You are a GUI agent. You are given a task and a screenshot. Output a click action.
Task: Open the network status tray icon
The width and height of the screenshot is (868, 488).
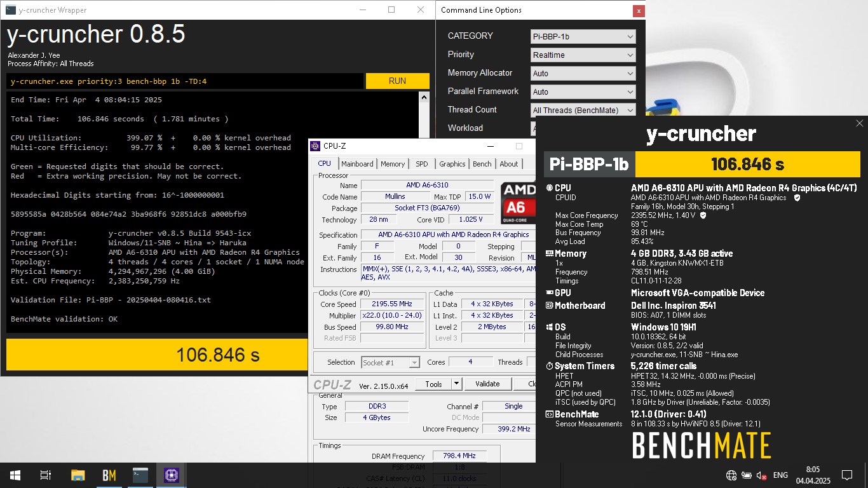[x=731, y=475]
